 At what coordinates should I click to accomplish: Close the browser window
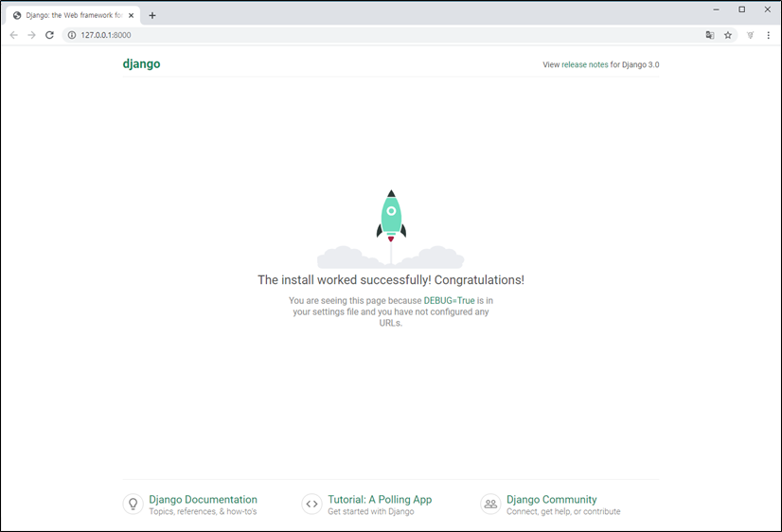(x=768, y=9)
